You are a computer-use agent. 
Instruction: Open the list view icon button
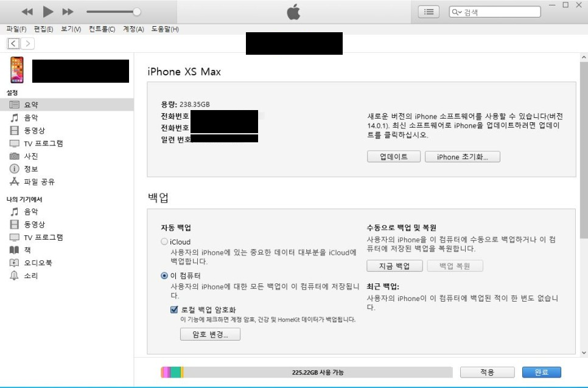click(x=429, y=12)
